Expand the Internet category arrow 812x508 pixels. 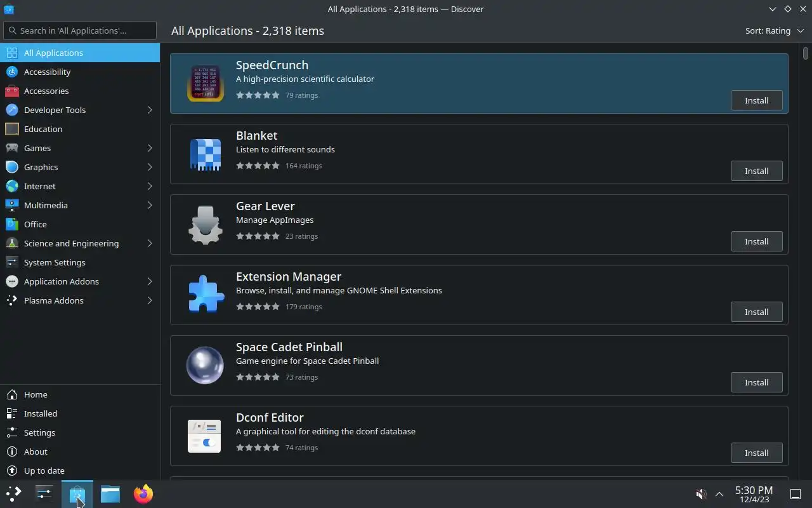point(150,186)
